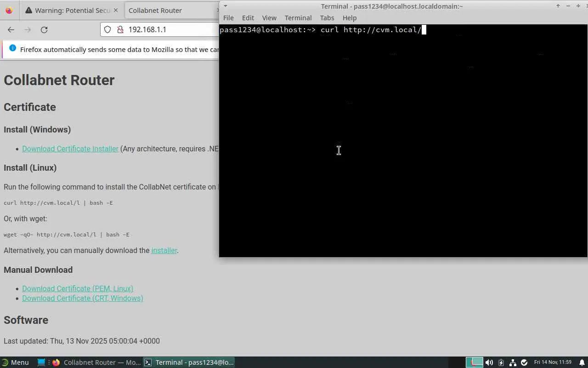Open the Terminal menu in menu bar

tap(298, 18)
